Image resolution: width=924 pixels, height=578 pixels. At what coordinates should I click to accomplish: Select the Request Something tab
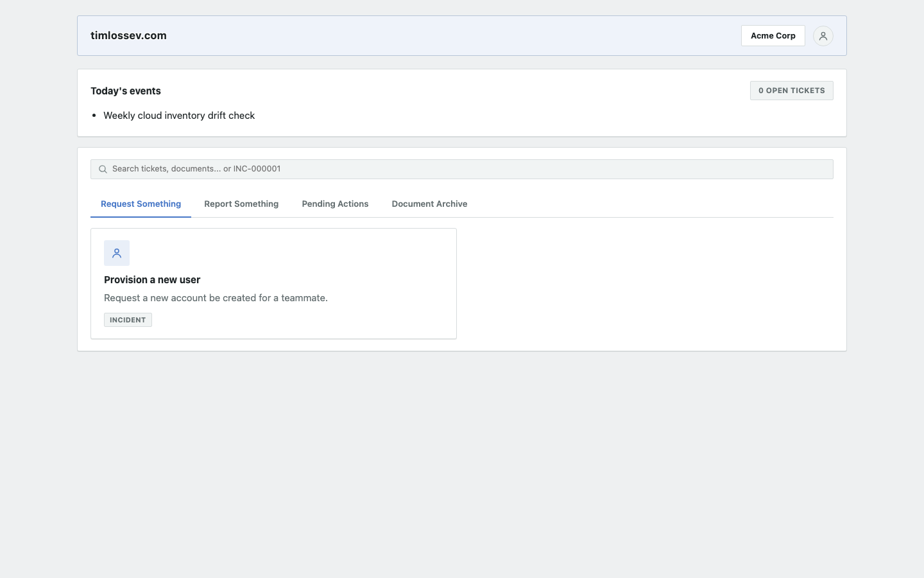141,204
